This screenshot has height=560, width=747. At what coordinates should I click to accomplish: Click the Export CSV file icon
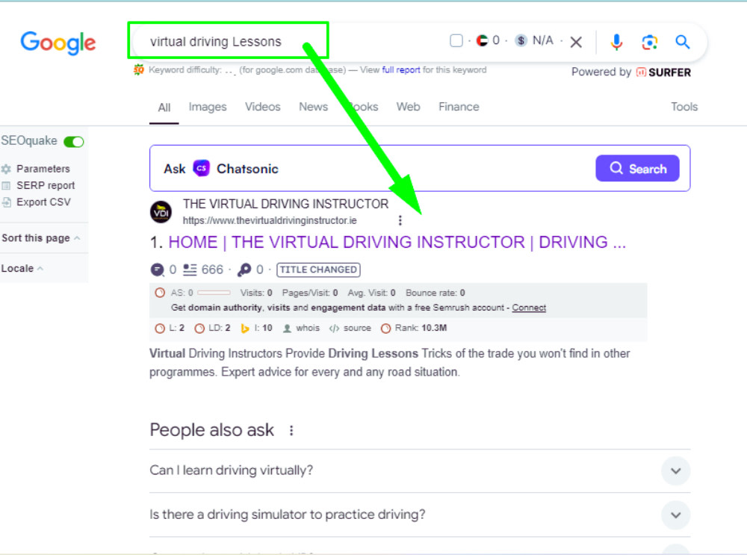pyautogui.click(x=6, y=202)
